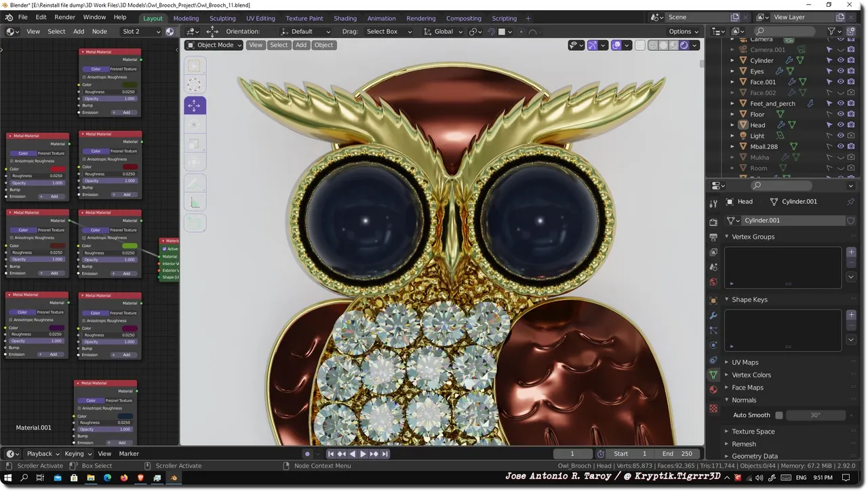Viewport: 868px width, 492px height.
Task: Open the Modifier properties tab
Action: click(x=713, y=316)
